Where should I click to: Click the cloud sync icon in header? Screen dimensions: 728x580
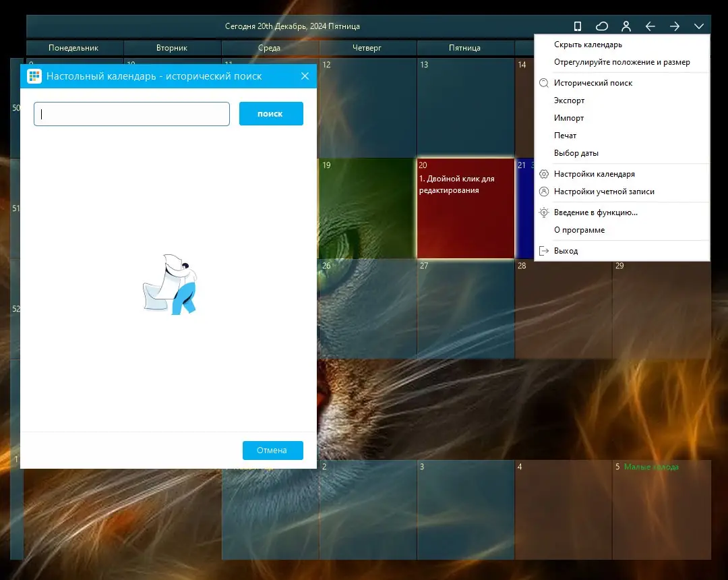click(x=602, y=26)
